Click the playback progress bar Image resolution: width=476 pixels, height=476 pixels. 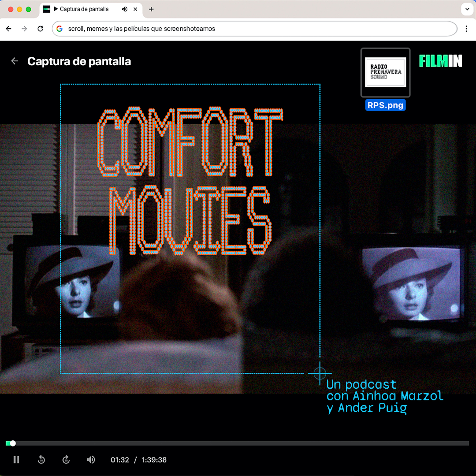click(x=238, y=443)
